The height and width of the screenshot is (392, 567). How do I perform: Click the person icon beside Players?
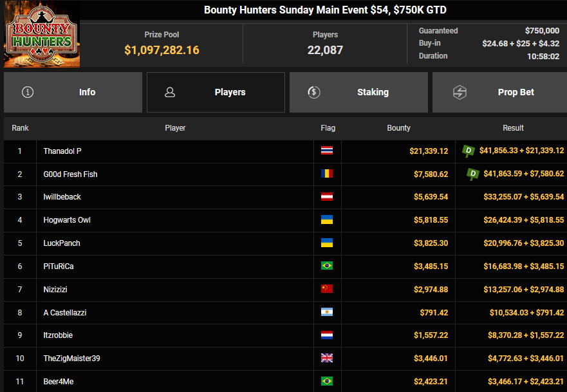(170, 92)
